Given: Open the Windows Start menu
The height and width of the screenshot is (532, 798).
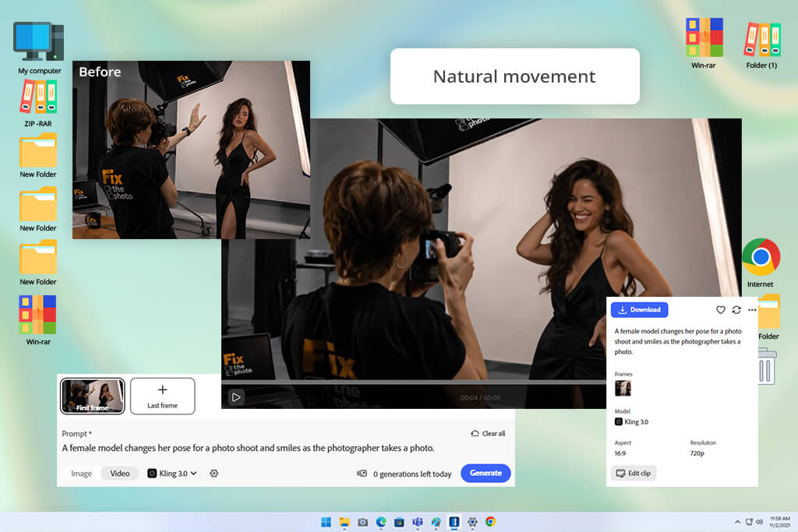Looking at the screenshot, I should point(326,522).
